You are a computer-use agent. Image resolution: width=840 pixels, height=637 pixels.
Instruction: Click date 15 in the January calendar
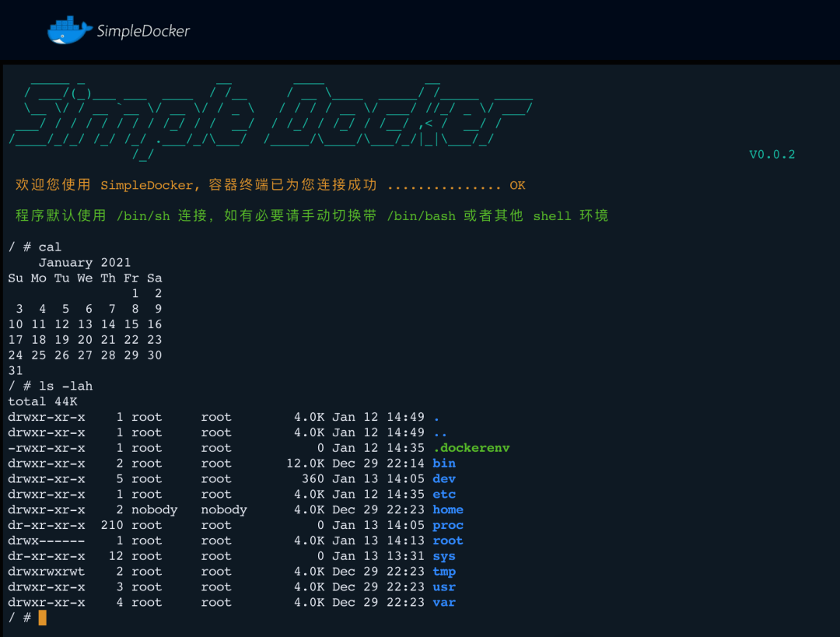coord(131,324)
